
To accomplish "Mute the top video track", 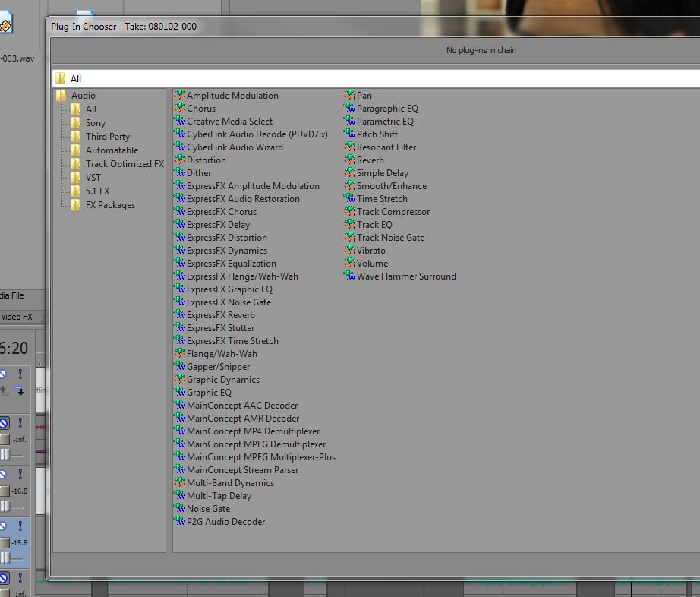I will point(3,374).
